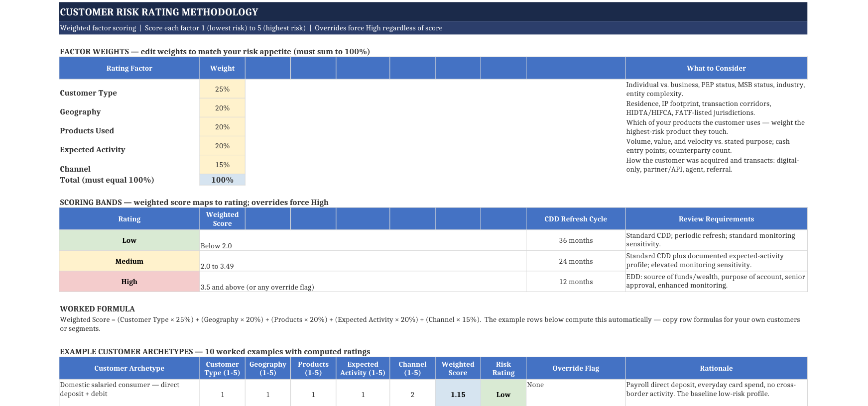This screenshot has height=406, width=868.
Task: Click the 'None' override flag cell
Action: coord(576,393)
